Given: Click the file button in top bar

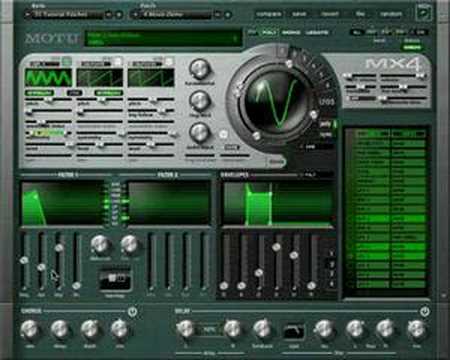Looking at the screenshot, I should point(360,14).
